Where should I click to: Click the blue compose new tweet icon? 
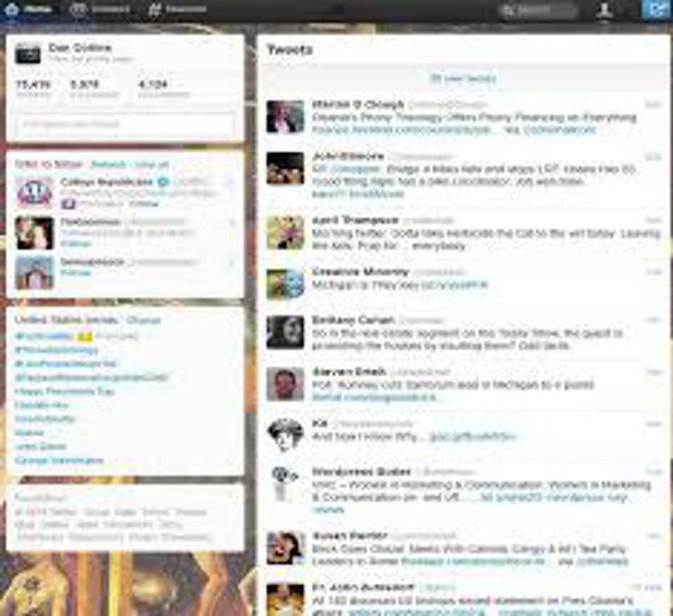click(x=654, y=10)
